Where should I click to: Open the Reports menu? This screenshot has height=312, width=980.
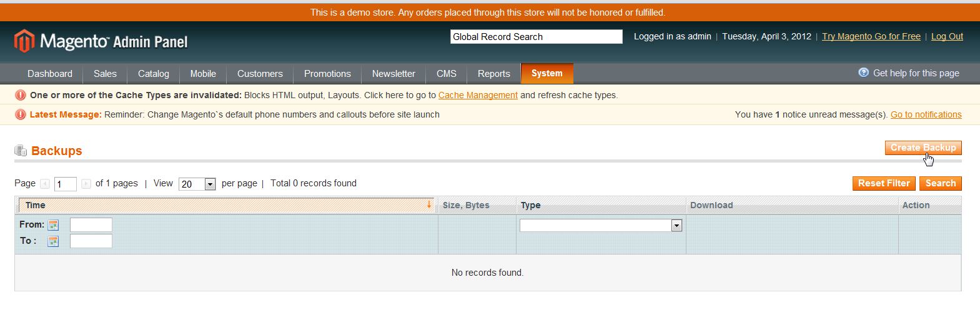[x=494, y=74]
